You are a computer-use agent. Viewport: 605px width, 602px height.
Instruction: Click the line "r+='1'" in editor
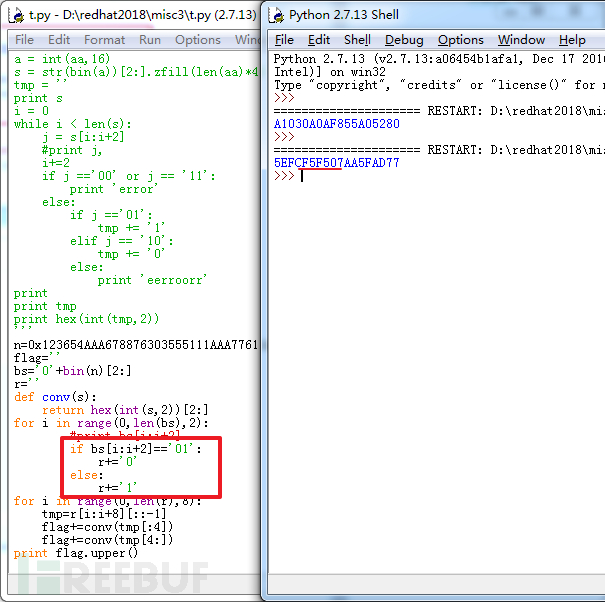(x=118, y=488)
